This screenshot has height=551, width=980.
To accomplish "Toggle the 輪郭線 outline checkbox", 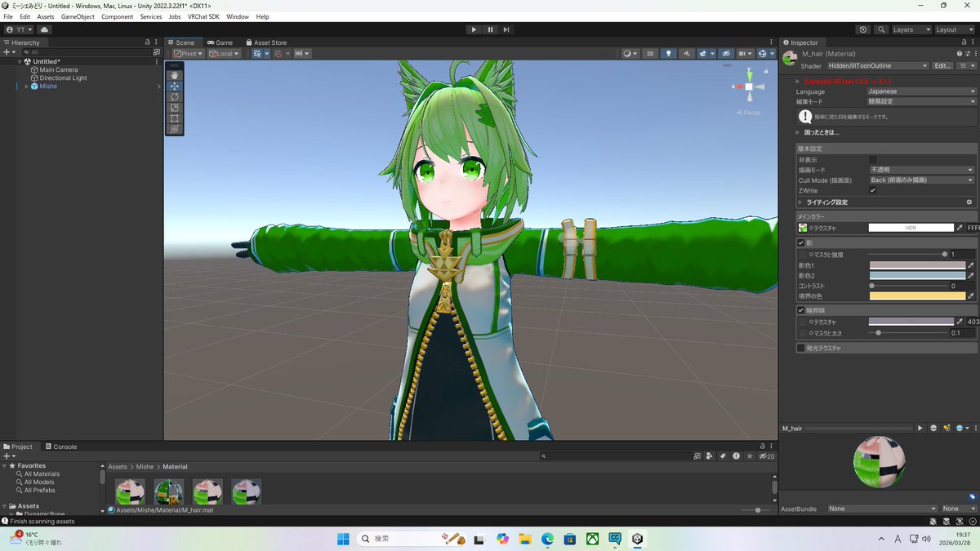I will click(x=801, y=310).
